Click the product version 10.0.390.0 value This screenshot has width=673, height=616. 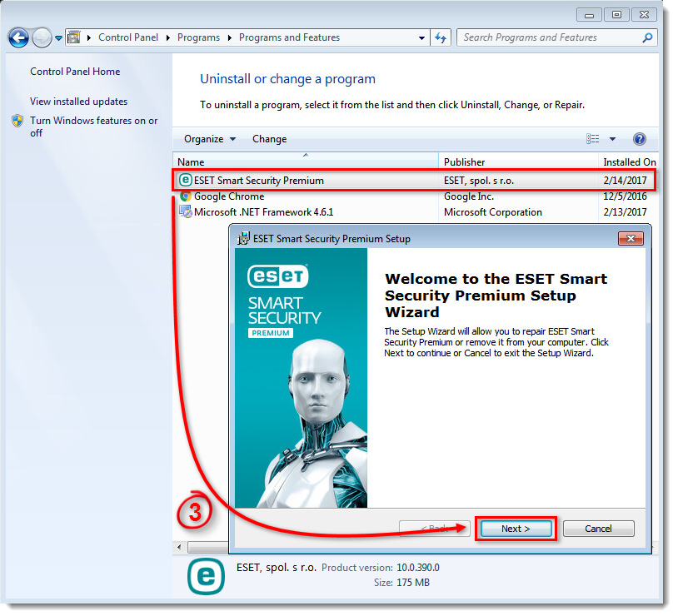click(417, 568)
